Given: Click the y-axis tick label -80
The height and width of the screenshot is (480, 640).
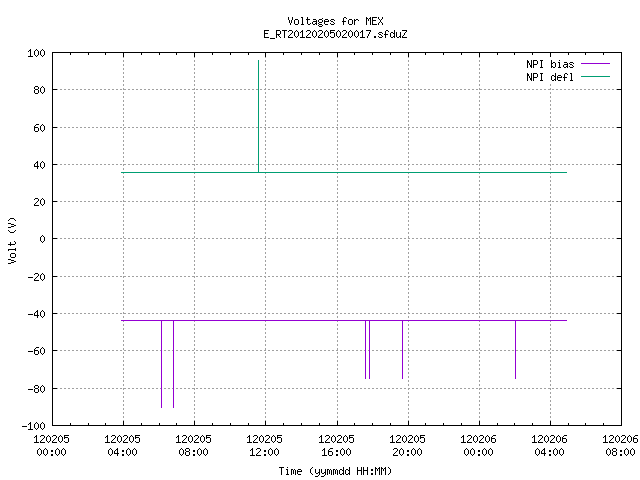Looking at the screenshot, I should click(x=36, y=389).
